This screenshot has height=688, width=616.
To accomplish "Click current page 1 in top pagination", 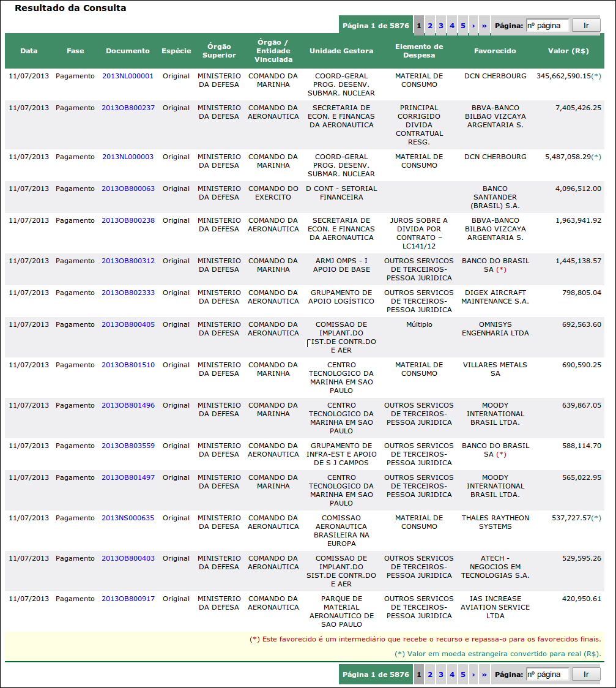I will pyautogui.click(x=419, y=26).
